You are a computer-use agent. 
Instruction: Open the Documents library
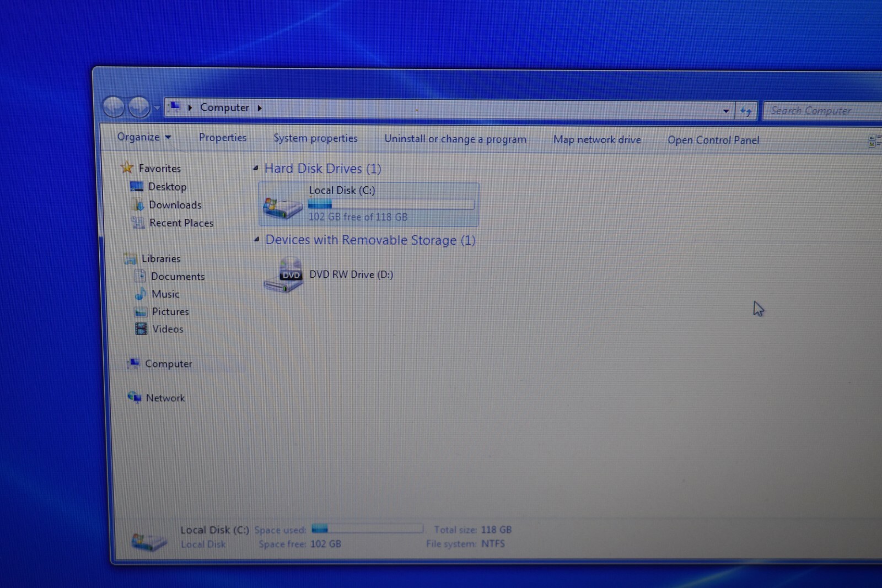(x=178, y=276)
